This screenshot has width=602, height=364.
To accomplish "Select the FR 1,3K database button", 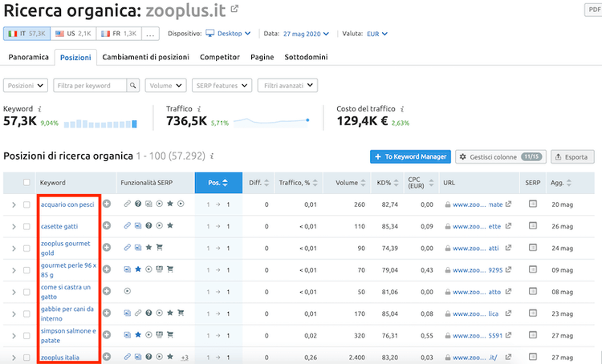I will [x=119, y=34].
